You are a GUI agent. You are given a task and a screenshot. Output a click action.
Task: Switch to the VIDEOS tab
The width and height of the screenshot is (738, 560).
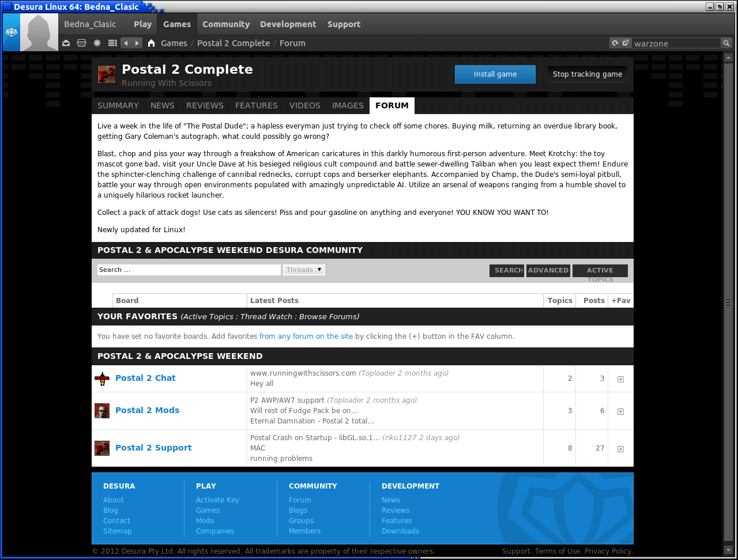click(305, 105)
